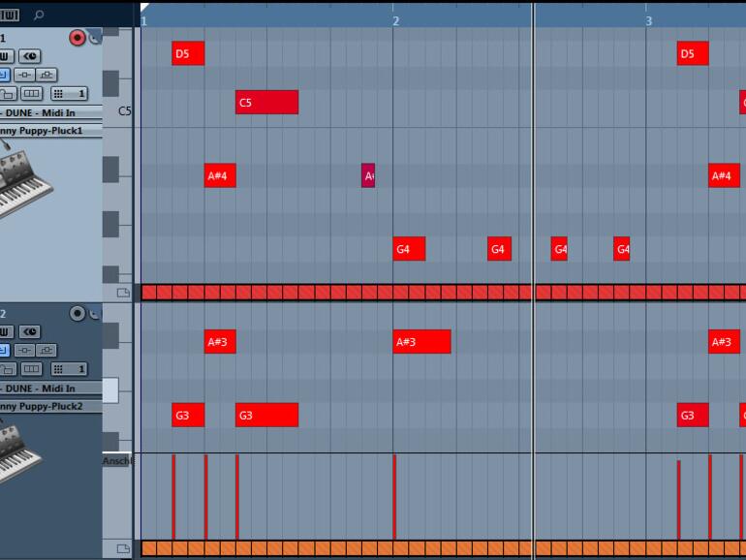This screenshot has width=746, height=560.
Task: Click the synthesizer picture on track 2
Action: 20,452
